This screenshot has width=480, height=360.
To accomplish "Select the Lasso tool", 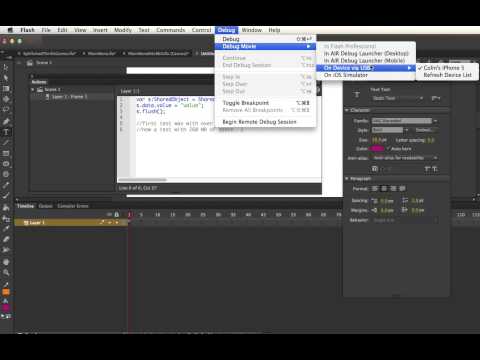I will pyautogui.click(x=6, y=110).
